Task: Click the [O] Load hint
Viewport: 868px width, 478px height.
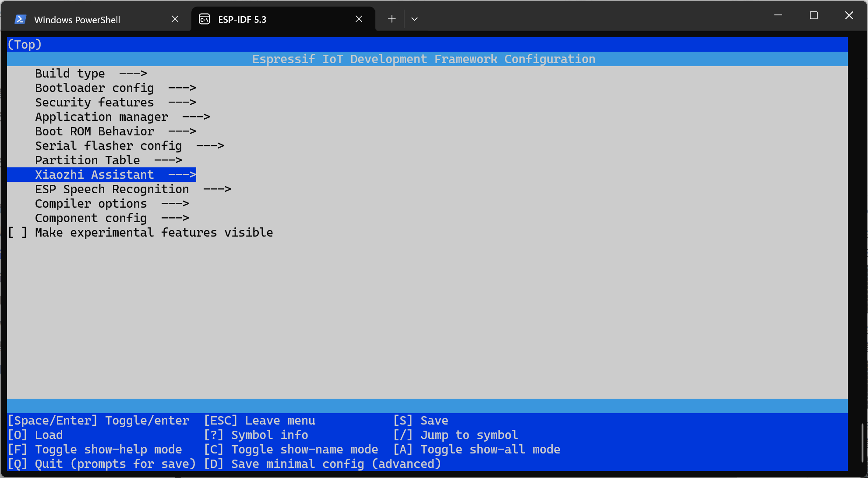Action: tap(35, 435)
